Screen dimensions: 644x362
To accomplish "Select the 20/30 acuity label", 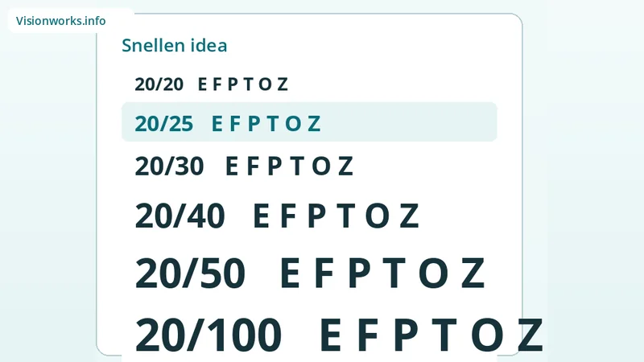I will tap(169, 167).
